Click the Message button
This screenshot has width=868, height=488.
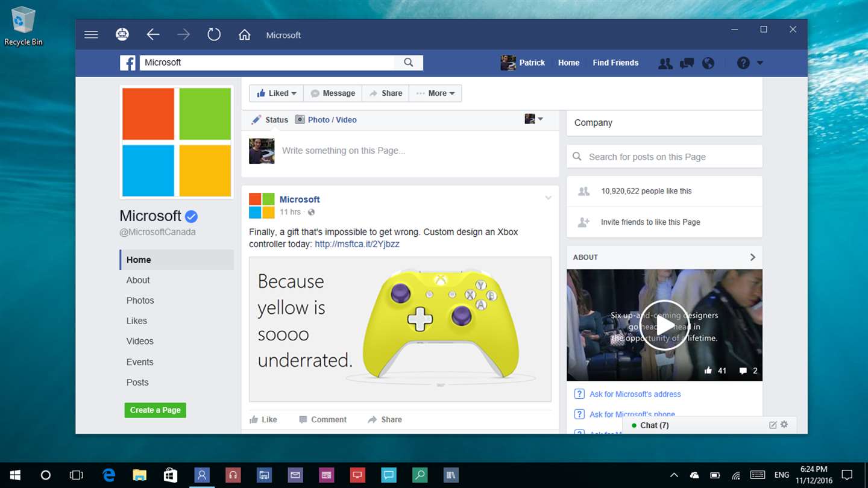click(x=332, y=93)
